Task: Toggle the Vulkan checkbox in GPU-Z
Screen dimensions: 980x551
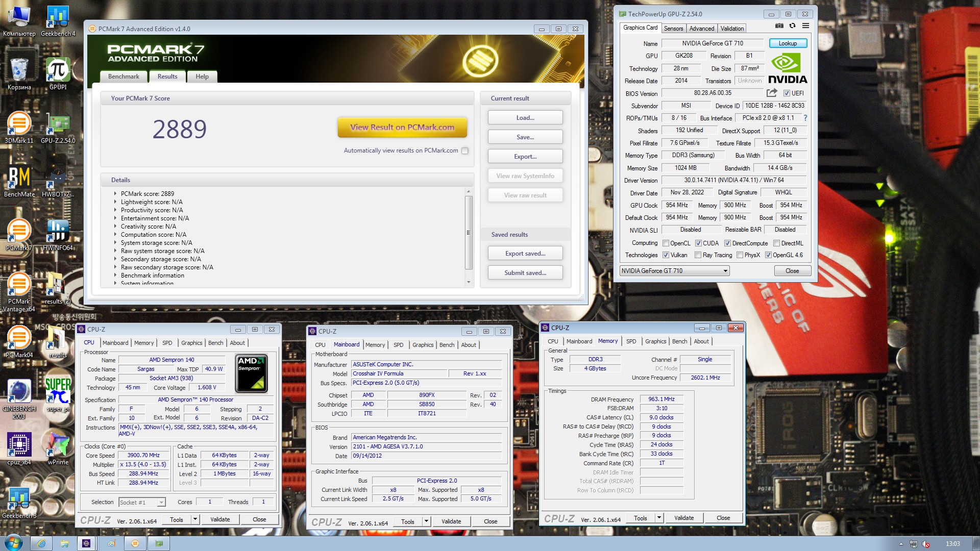Action: (x=666, y=255)
